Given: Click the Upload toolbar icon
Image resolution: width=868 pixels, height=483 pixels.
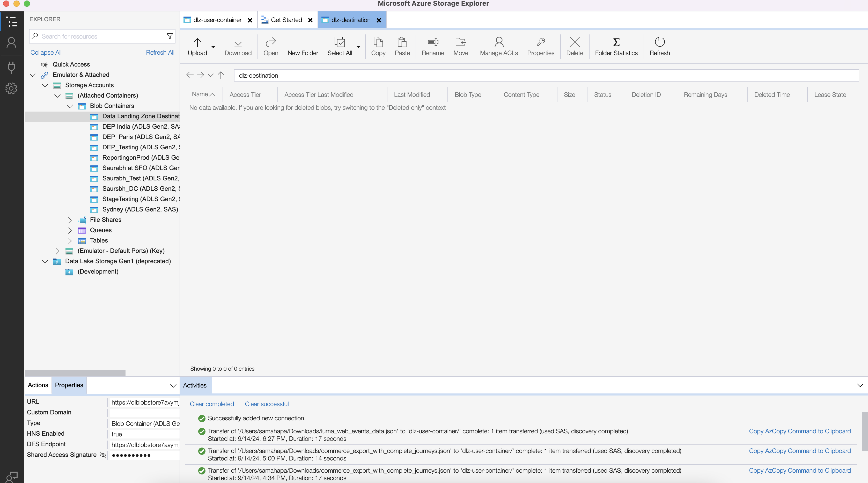Looking at the screenshot, I should point(197,42).
